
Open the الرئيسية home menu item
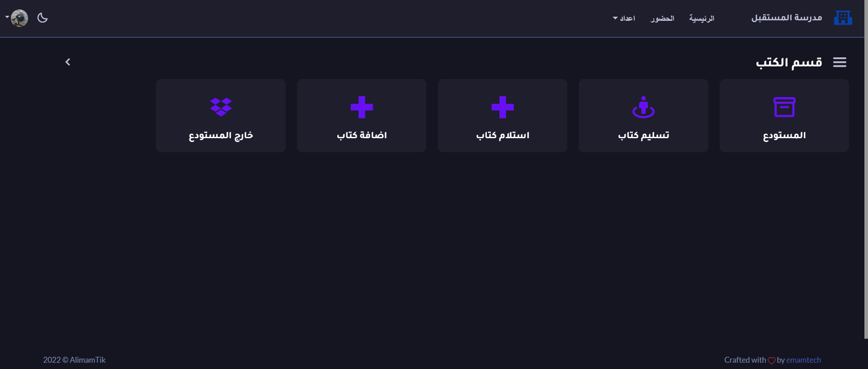[702, 19]
